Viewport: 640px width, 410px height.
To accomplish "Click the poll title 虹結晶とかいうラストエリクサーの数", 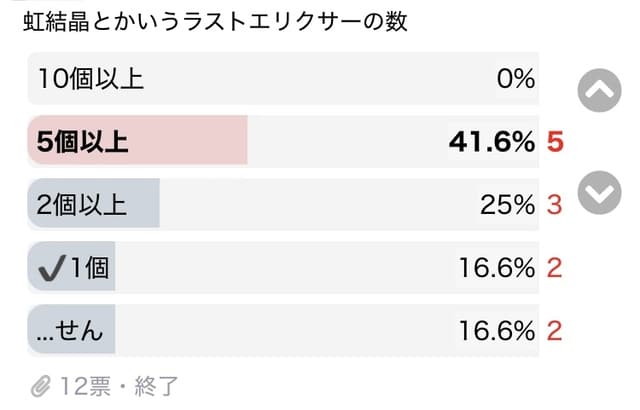I will point(206,21).
